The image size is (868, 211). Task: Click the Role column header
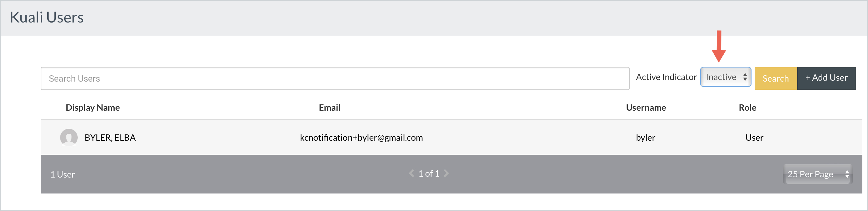pos(747,108)
